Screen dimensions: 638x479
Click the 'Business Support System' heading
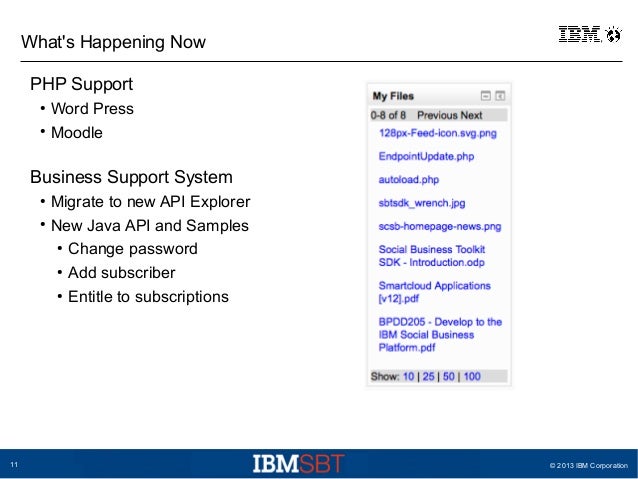click(x=131, y=177)
